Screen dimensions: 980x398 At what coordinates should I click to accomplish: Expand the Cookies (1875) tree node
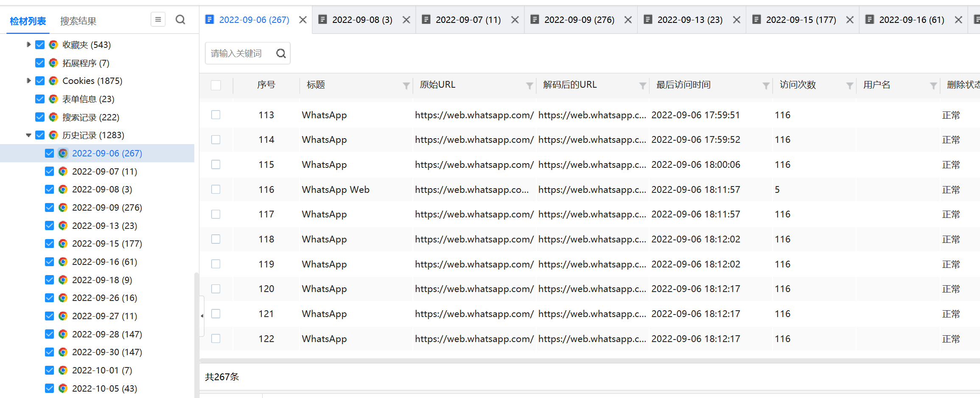coord(28,81)
